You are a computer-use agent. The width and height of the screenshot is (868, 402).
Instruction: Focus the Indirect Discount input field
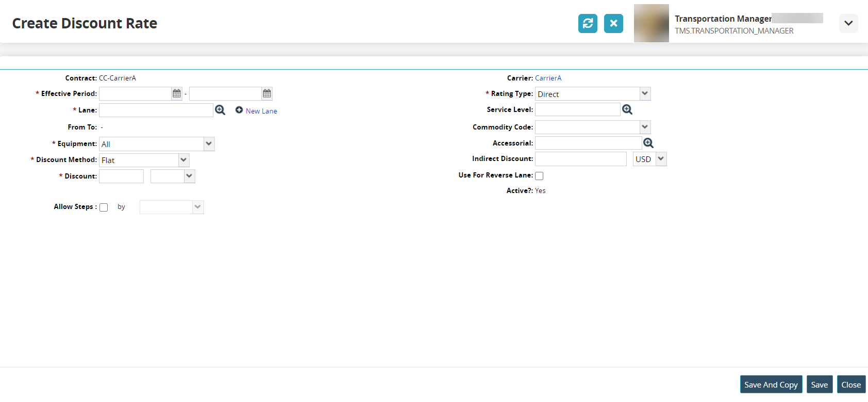(581, 159)
